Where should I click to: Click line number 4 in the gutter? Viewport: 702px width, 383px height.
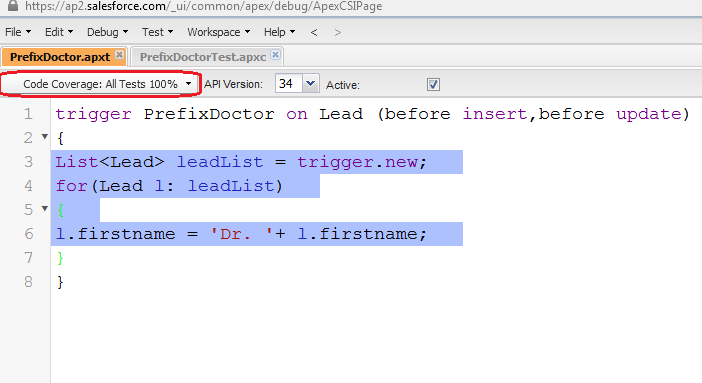(28, 186)
